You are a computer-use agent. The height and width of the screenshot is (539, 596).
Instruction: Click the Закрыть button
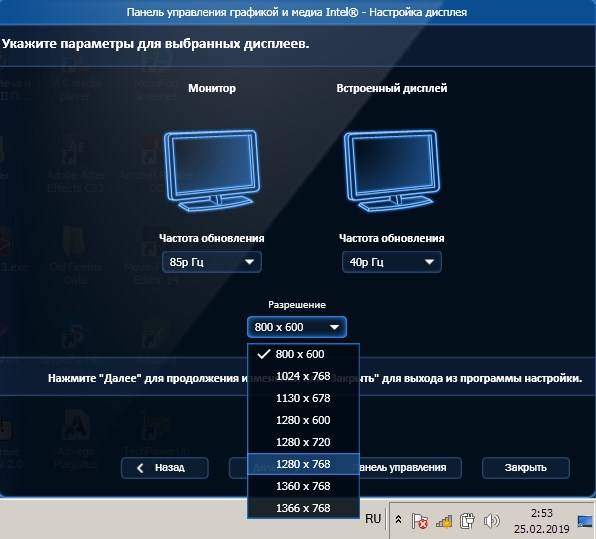[x=526, y=468]
